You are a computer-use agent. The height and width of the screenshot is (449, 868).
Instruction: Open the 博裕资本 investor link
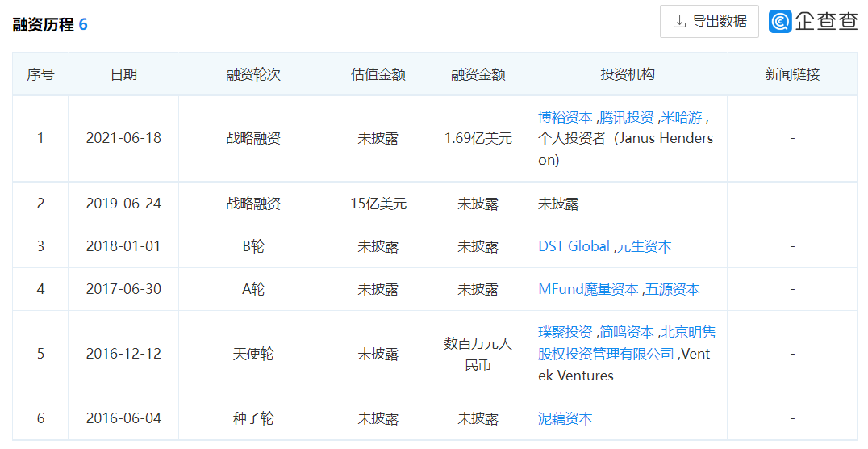(x=565, y=117)
